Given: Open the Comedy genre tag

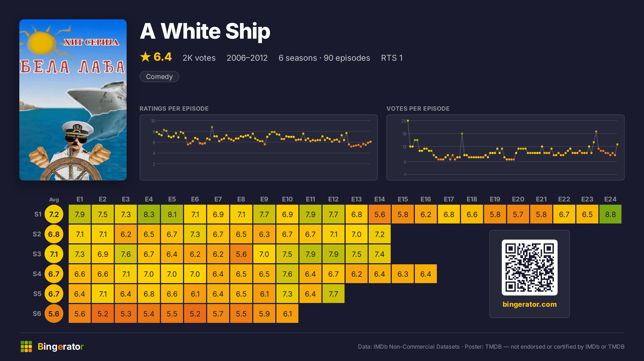Looking at the screenshot, I should point(159,77).
